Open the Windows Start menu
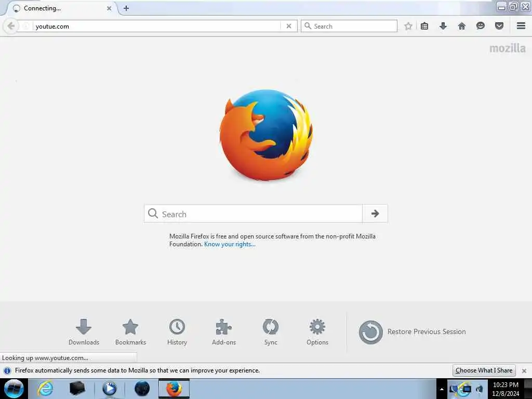The width and height of the screenshot is (532, 399). pos(14,389)
